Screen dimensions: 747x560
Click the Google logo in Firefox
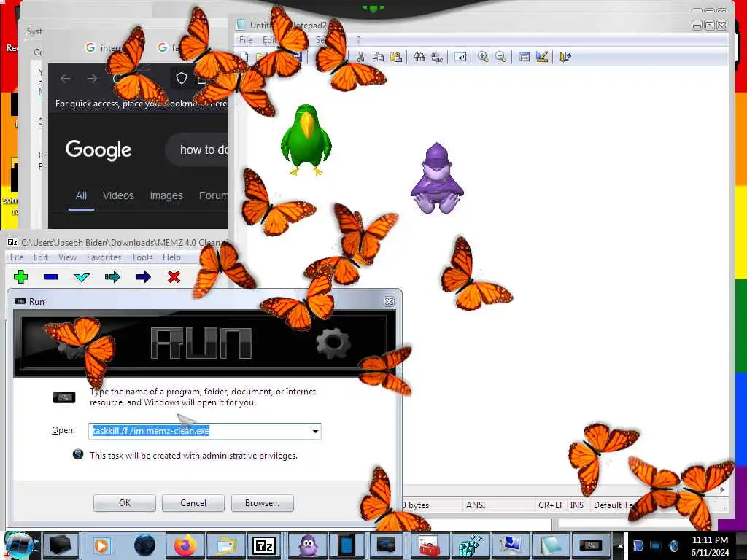click(98, 150)
